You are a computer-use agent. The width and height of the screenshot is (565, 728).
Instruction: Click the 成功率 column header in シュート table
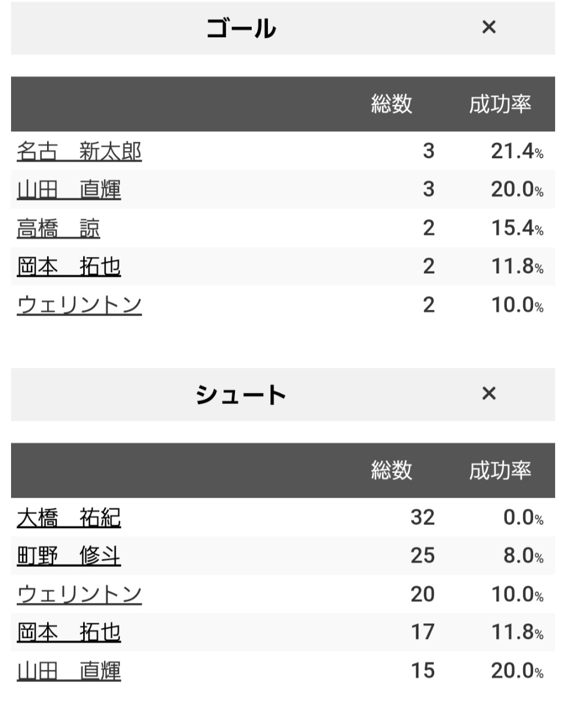coord(500,470)
